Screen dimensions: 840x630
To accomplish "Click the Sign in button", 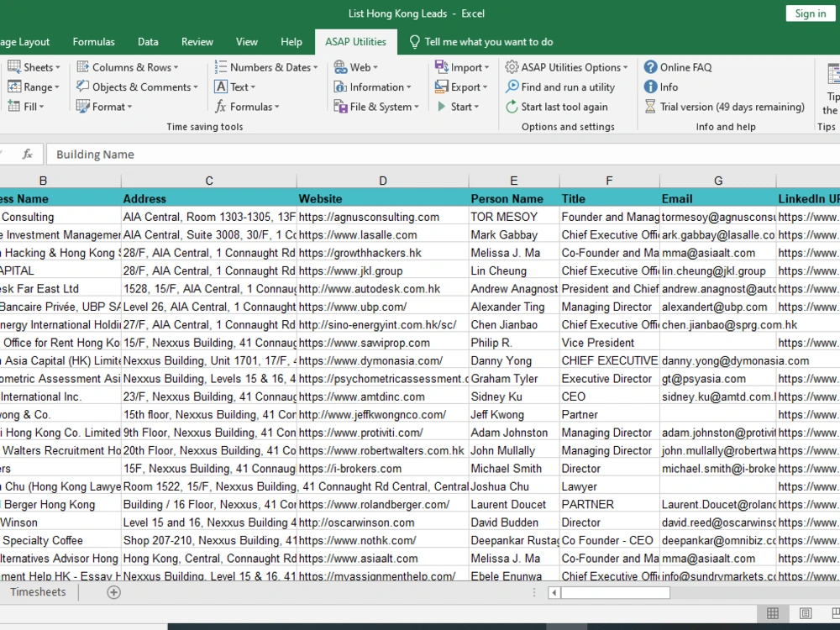I will pyautogui.click(x=809, y=13).
